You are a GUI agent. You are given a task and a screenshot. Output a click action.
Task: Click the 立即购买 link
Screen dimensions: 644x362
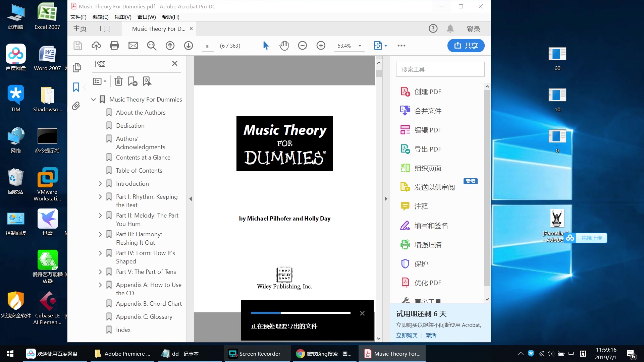pos(407,335)
